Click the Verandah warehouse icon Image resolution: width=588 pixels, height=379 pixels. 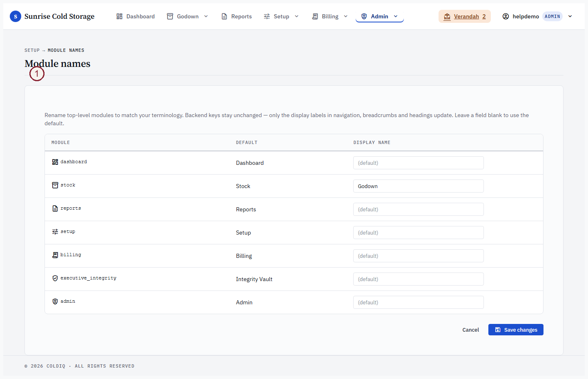tap(447, 16)
